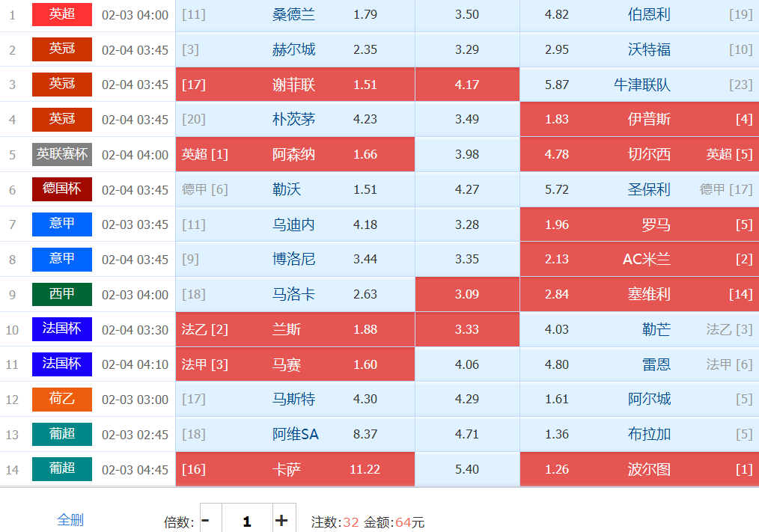Deselect 伊普斯 away win at 1.83
This screenshot has width=759, height=532.
pyautogui.click(x=638, y=119)
